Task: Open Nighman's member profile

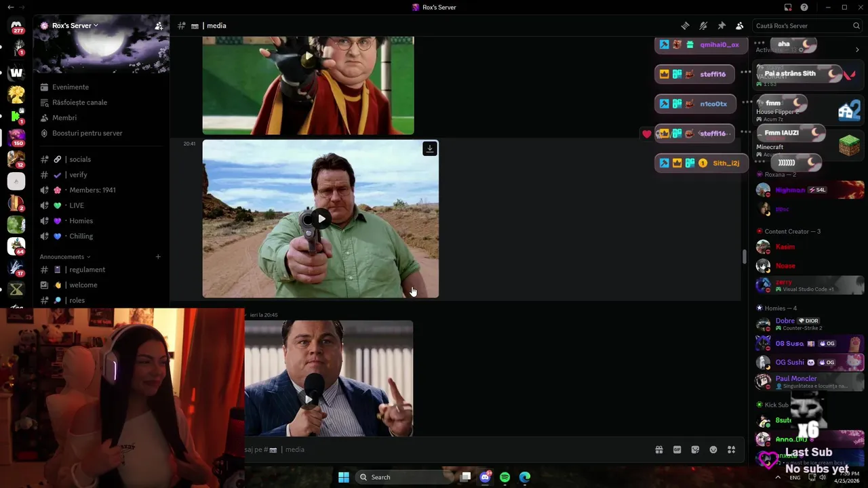Action: coord(809,190)
